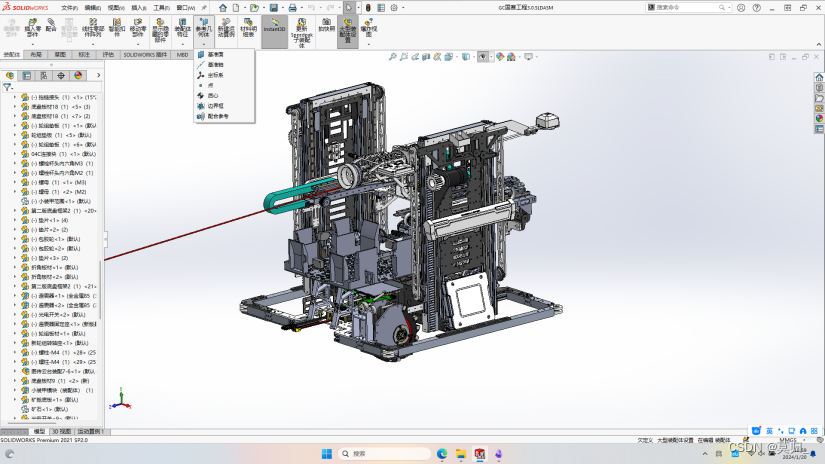Click the InstantD3D toolbar button
Screen dimensions: 825x464
tap(274, 24)
